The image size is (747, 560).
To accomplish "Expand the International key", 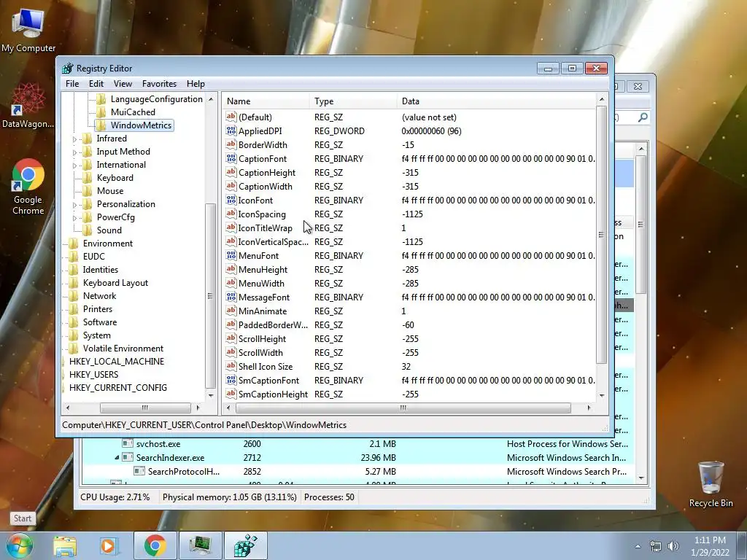I will [x=74, y=166].
